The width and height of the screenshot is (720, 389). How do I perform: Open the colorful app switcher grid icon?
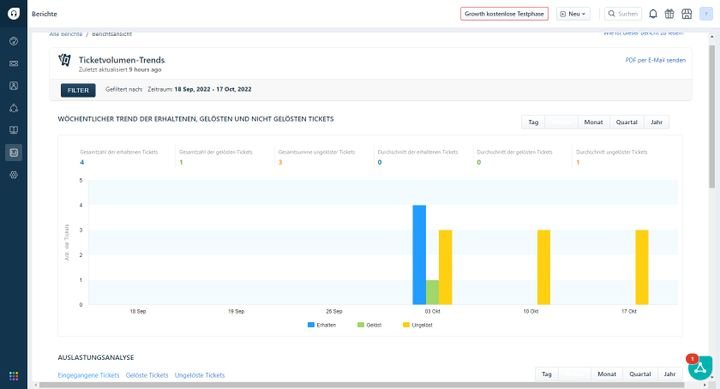(x=14, y=376)
